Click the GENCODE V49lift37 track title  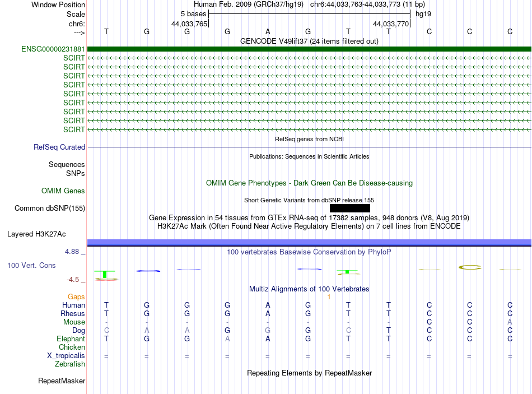309,41
